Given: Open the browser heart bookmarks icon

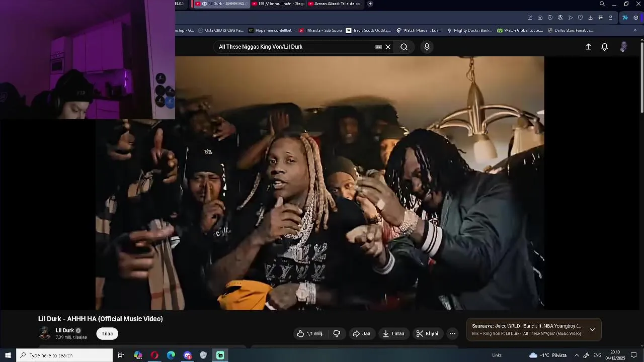Looking at the screenshot, I should tap(580, 18).
